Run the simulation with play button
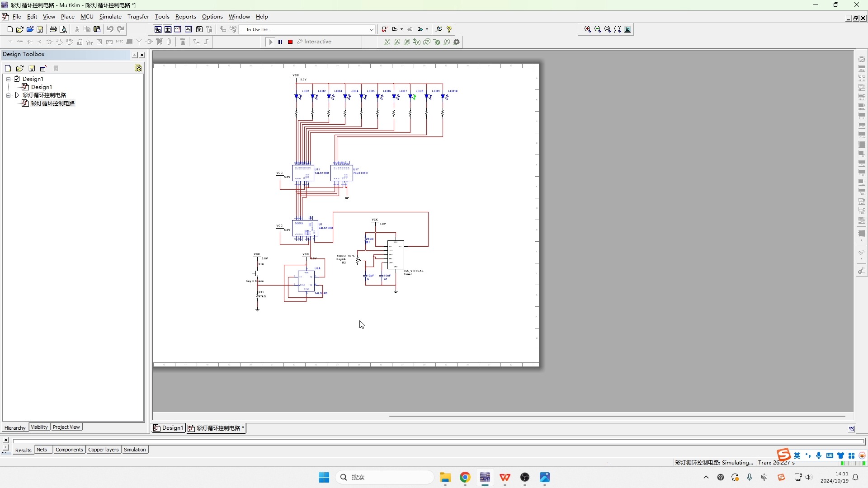This screenshot has width=868, height=488. point(271,42)
